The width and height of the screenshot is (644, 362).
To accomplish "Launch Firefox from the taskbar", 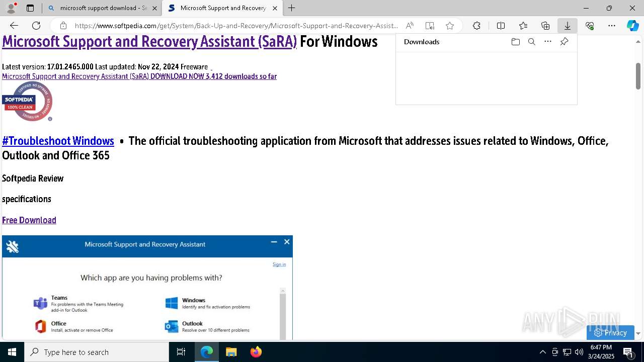I will [256, 352].
